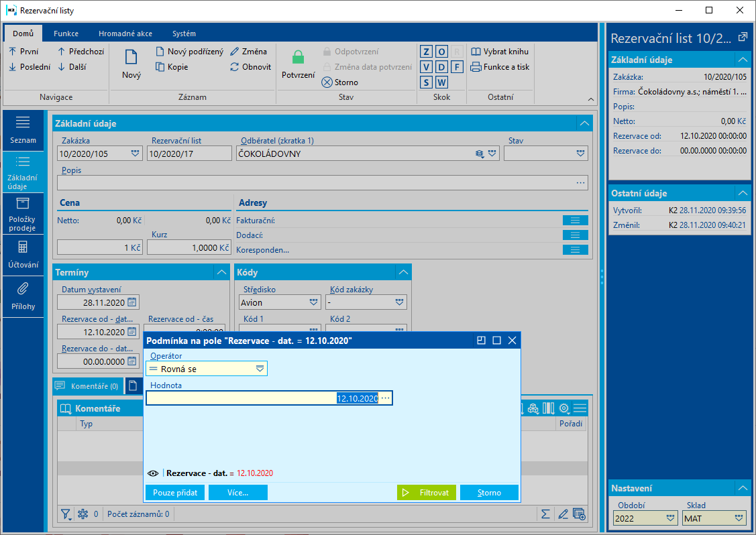Open the Kód zakázky dropdown
756x535 pixels.
[399, 302]
